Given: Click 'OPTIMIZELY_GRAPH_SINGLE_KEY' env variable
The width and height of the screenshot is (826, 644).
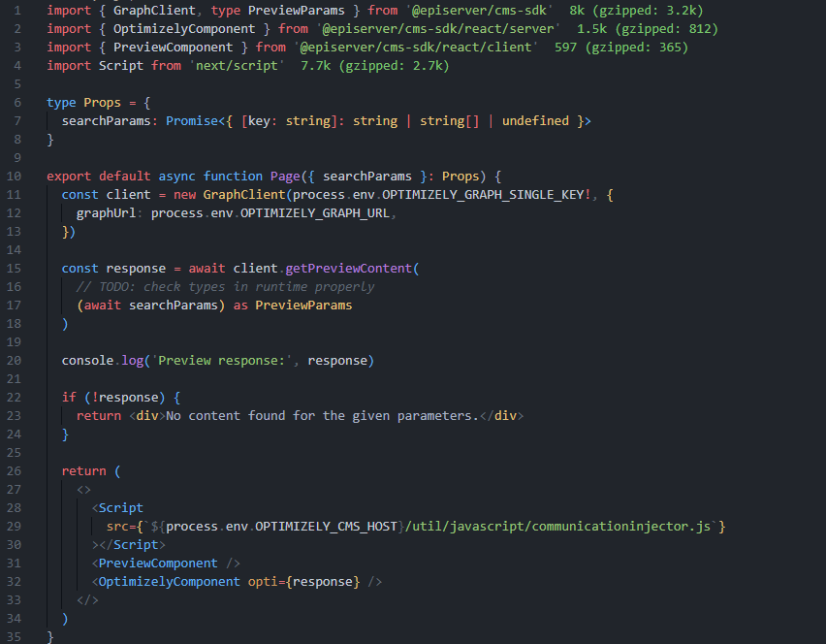Looking at the screenshot, I should (483, 195).
